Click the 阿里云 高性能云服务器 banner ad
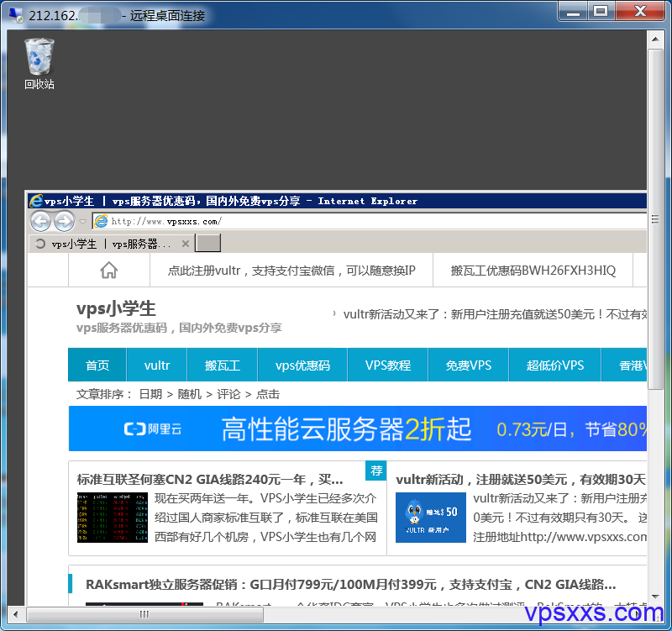The height and width of the screenshot is (631, 672). tap(358, 429)
